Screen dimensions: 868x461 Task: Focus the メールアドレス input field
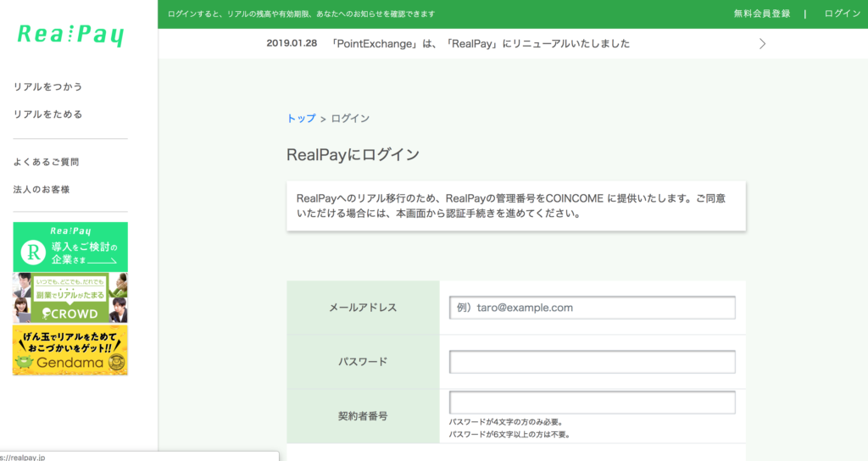593,308
